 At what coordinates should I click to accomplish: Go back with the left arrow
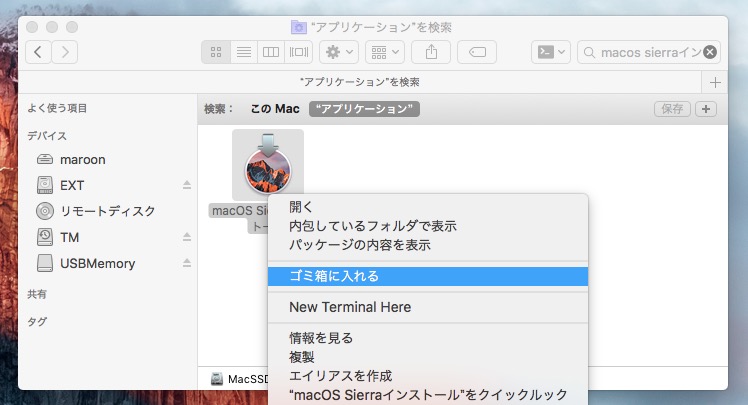pyautogui.click(x=39, y=51)
